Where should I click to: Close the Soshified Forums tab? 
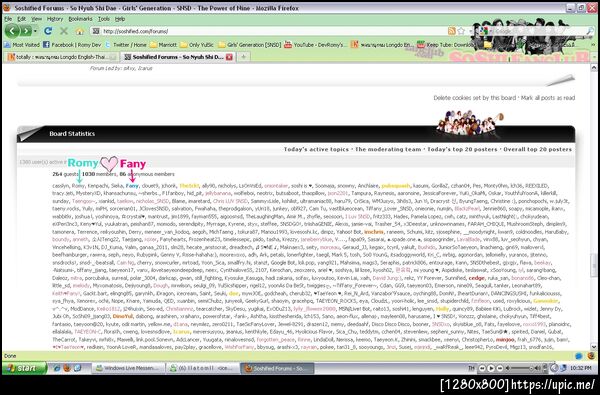pos(229,57)
